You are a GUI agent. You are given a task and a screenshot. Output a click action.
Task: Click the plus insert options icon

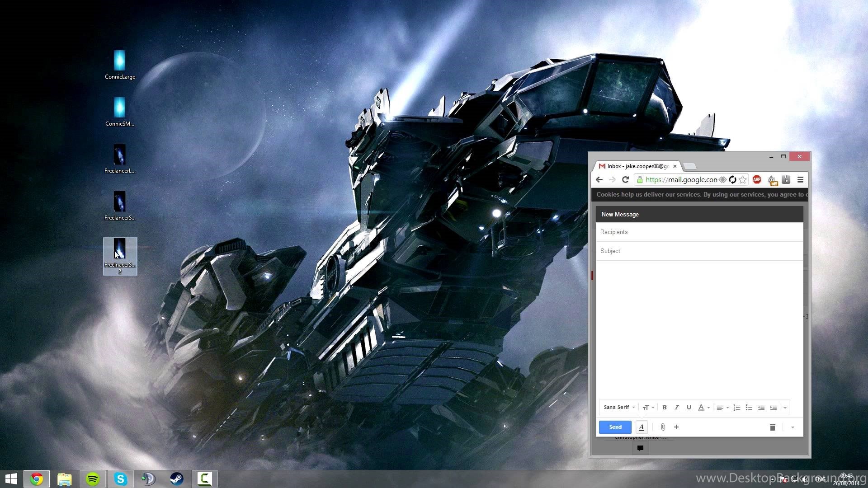676,427
